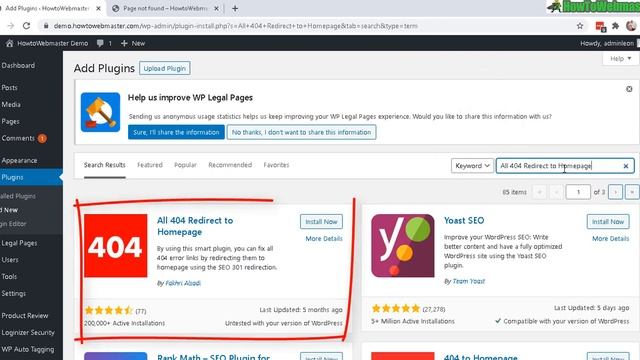Switch to the Popular plugins tab
The height and width of the screenshot is (360, 640).
(x=185, y=165)
